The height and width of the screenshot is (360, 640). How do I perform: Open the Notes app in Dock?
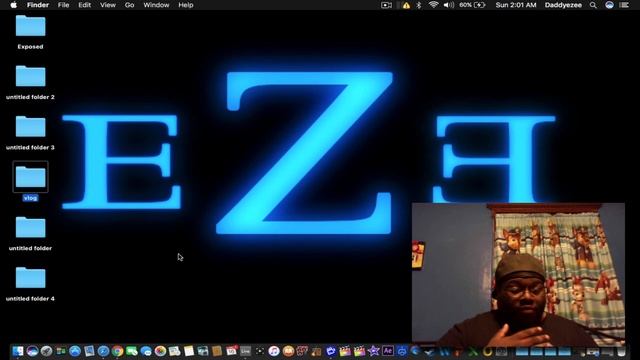189,351
